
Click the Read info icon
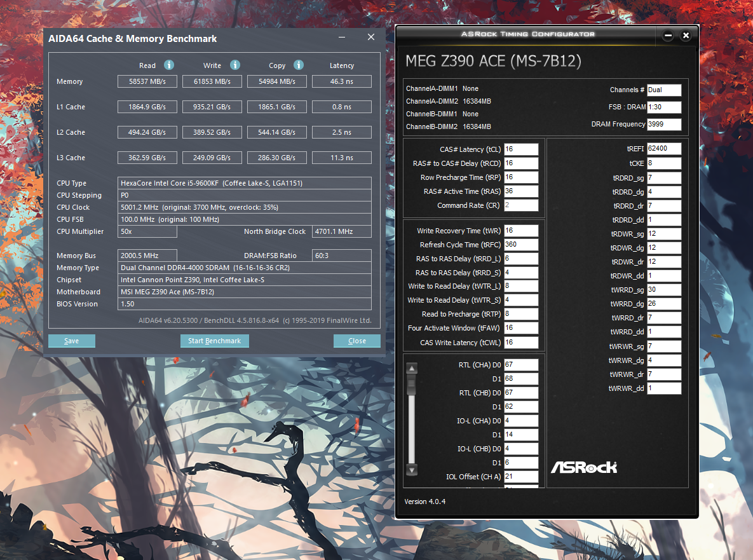169,65
